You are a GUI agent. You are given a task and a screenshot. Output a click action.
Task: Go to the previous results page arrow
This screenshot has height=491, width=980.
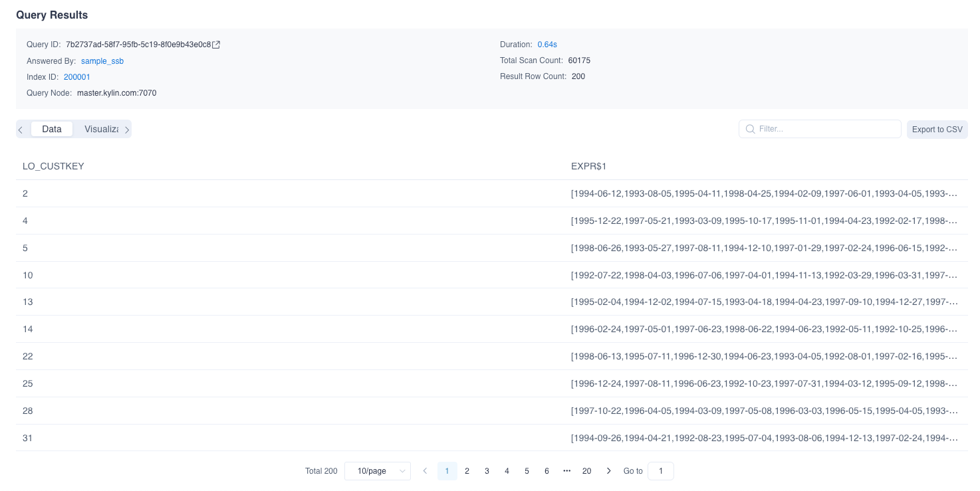[425, 471]
